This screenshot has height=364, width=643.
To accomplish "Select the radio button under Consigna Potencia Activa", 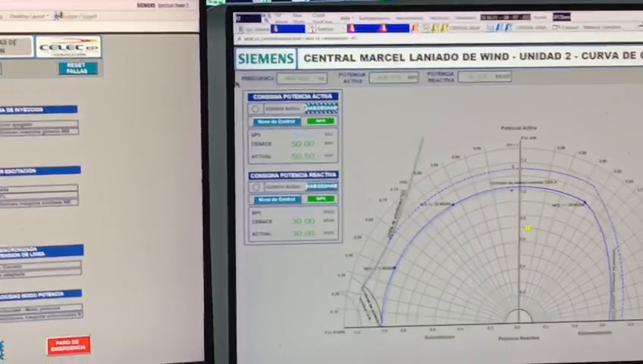I will click(256, 108).
